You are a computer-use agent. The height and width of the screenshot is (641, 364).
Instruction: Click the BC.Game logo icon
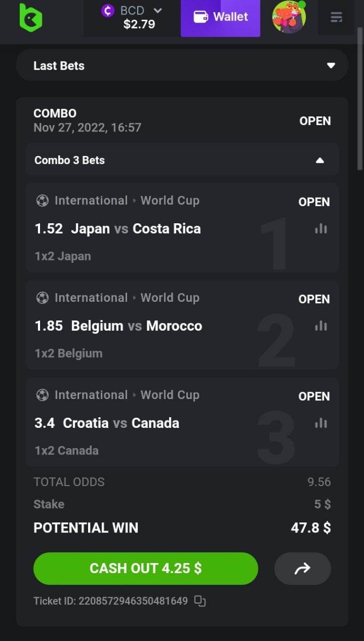tap(30, 17)
